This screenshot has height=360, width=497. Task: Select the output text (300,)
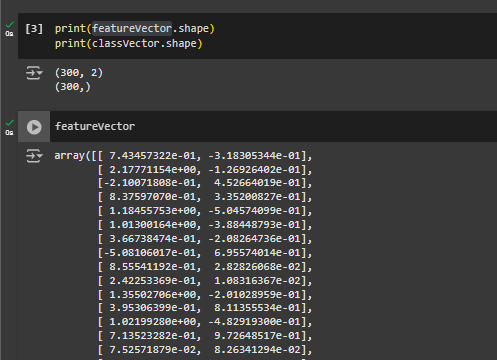(x=73, y=87)
